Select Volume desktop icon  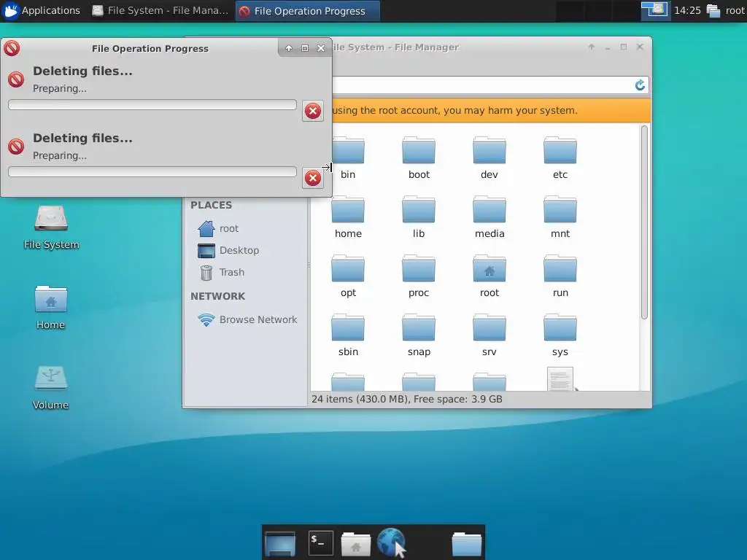click(x=50, y=388)
